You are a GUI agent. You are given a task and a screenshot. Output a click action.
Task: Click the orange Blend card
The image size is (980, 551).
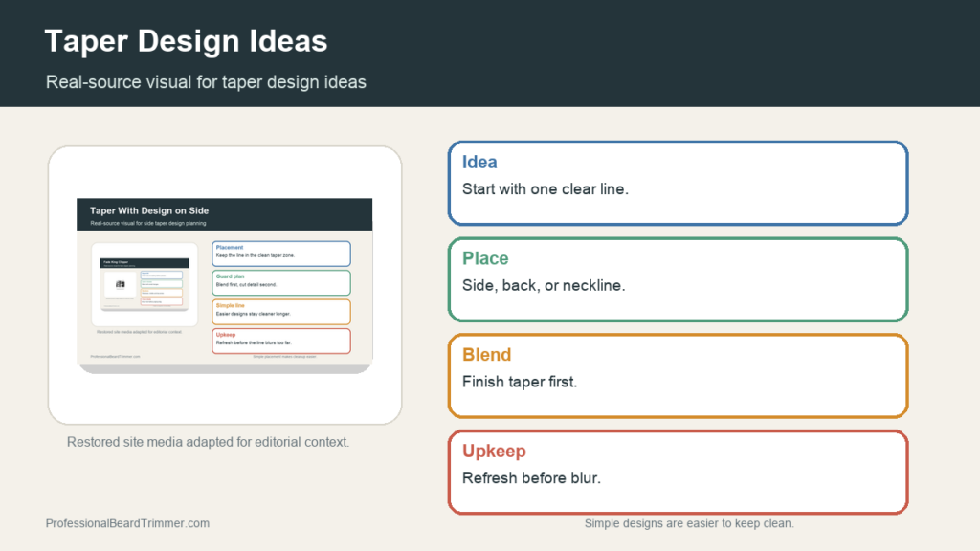click(x=679, y=376)
